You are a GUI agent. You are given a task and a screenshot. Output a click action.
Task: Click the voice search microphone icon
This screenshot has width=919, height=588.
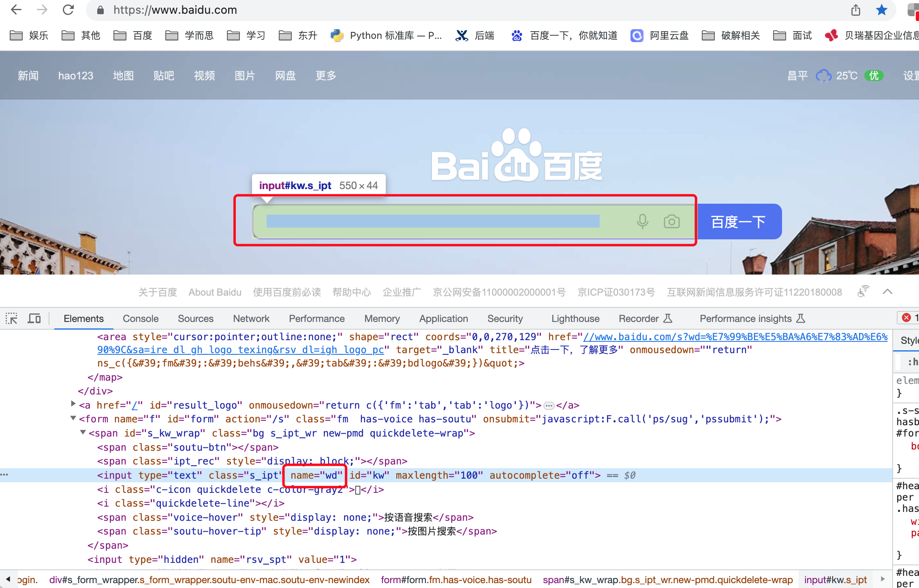pyautogui.click(x=642, y=222)
